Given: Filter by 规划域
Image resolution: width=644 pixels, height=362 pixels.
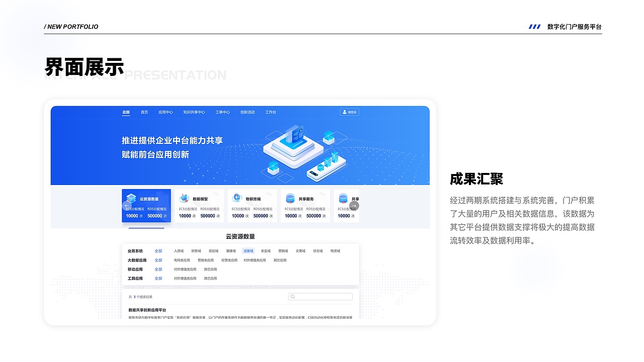Looking at the screenshot, I should (x=213, y=251).
